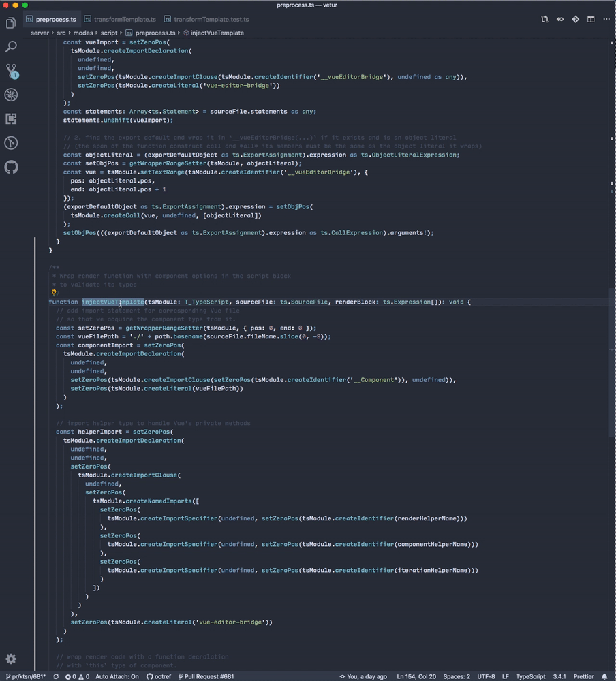Open the Explorer view in activity bar
616x681 pixels.
click(11, 22)
